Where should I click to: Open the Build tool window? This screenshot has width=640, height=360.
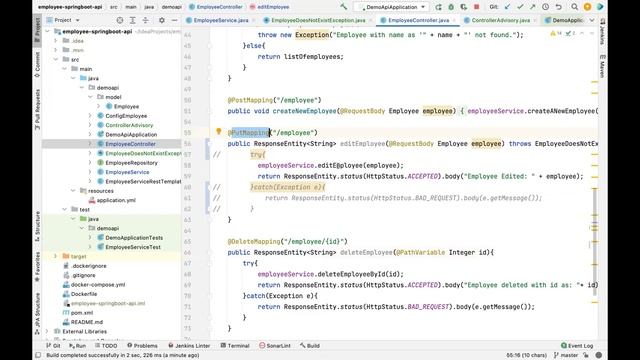[310, 346]
